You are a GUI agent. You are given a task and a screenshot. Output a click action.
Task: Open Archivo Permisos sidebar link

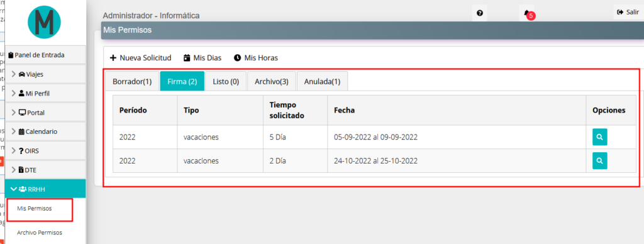point(40,233)
